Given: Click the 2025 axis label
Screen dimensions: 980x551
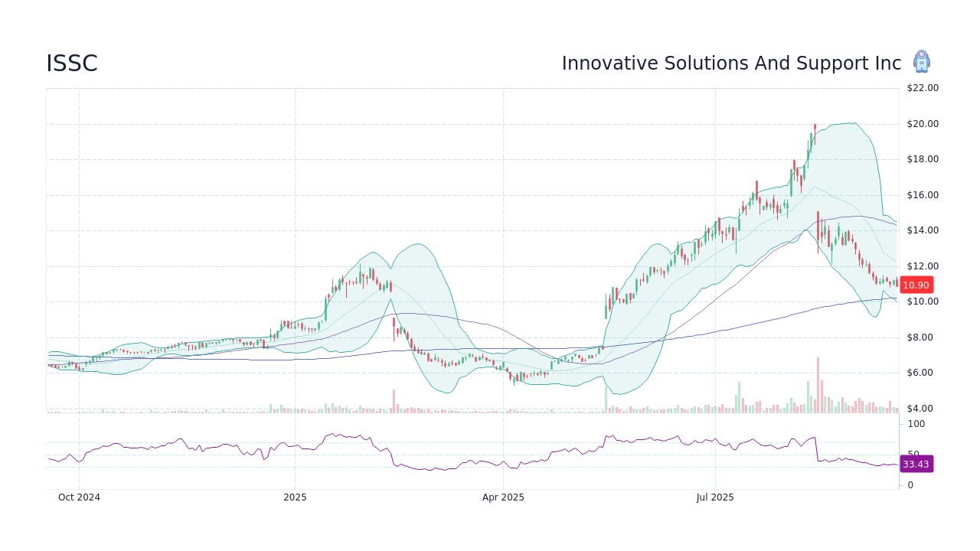Looking at the screenshot, I should point(294,497).
